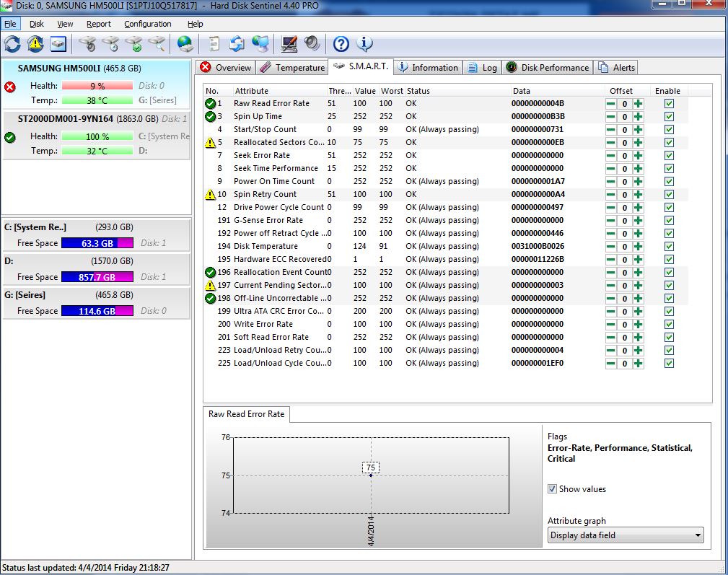Toggle Enable checkbox for Disk Temperature
This screenshot has width=728, height=575.
point(669,247)
